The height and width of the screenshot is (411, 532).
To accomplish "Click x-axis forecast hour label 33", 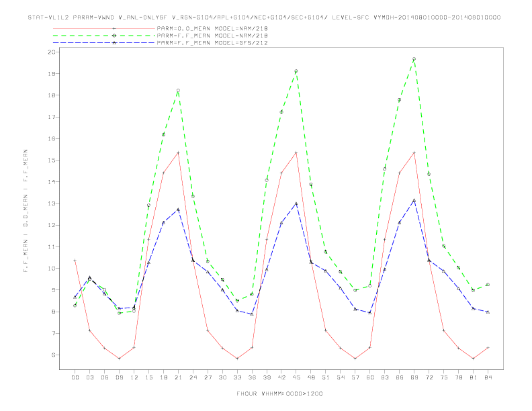I will [x=237, y=377].
